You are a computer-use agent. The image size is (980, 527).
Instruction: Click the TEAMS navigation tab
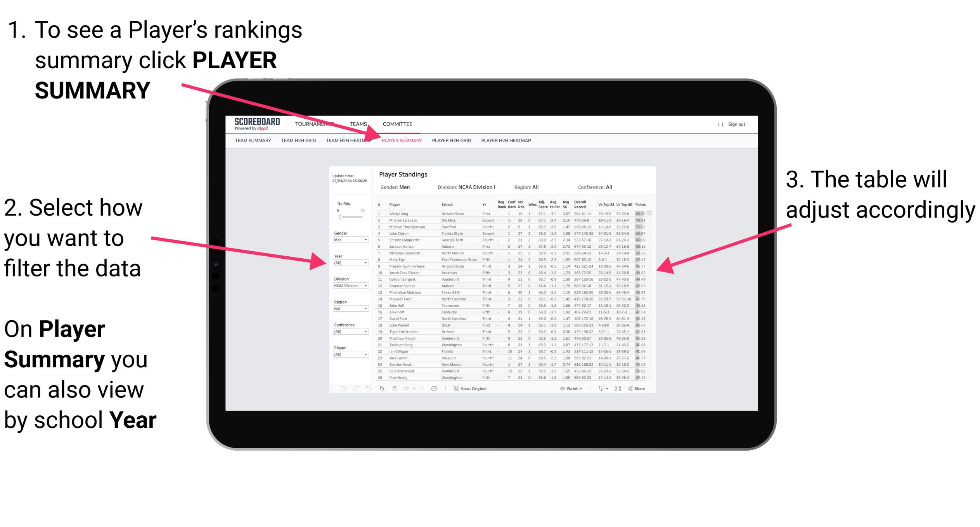(360, 124)
